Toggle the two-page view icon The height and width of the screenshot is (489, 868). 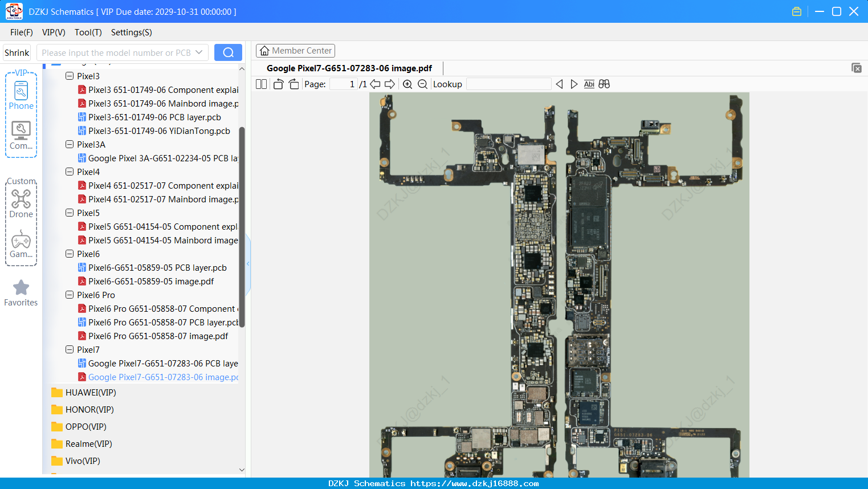[261, 84]
